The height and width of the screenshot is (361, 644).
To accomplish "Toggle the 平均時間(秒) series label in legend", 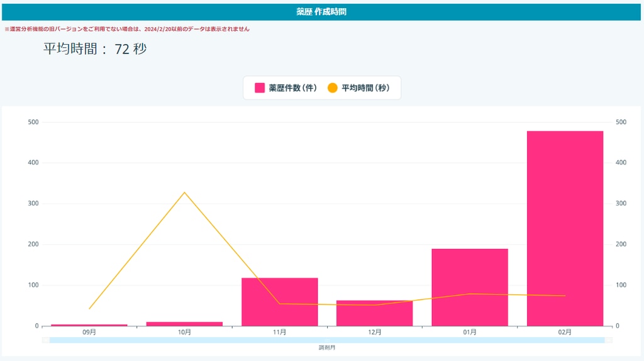I will coord(365,88).
